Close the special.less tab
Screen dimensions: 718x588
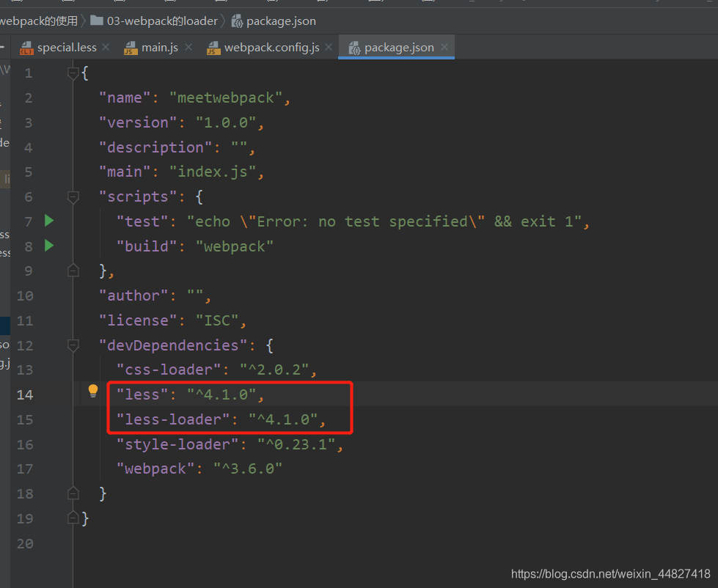106,47
